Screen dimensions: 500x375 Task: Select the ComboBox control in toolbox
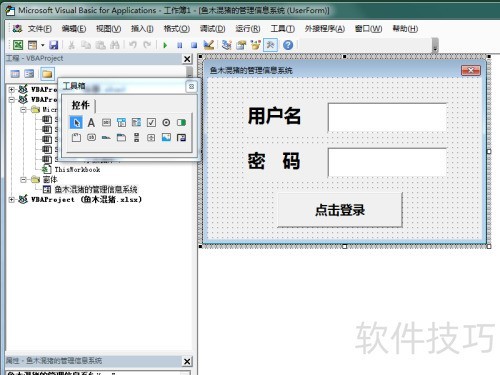pos(121,123)
